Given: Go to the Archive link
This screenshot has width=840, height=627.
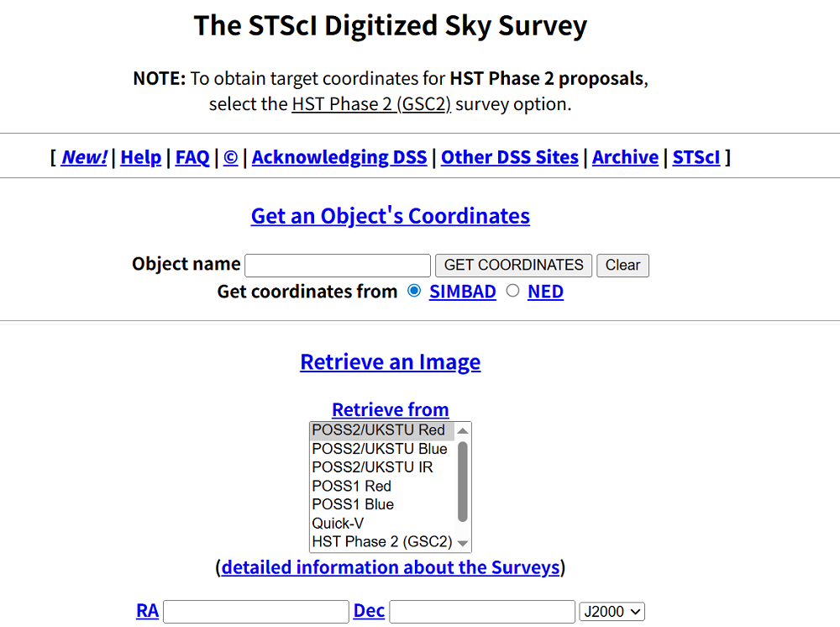Looking at the screenshot, I should click(x=625, y=157).
